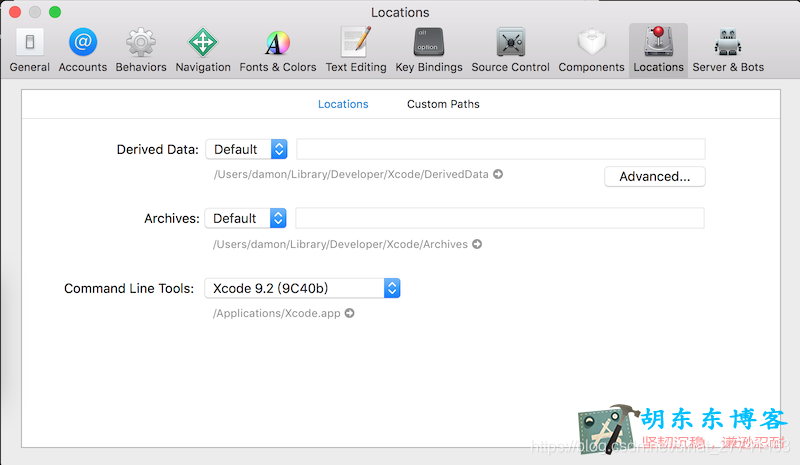This screenshot has width=800, height=465.
Task: Select the Locations preferences pane icon
Action: (658, 50)
